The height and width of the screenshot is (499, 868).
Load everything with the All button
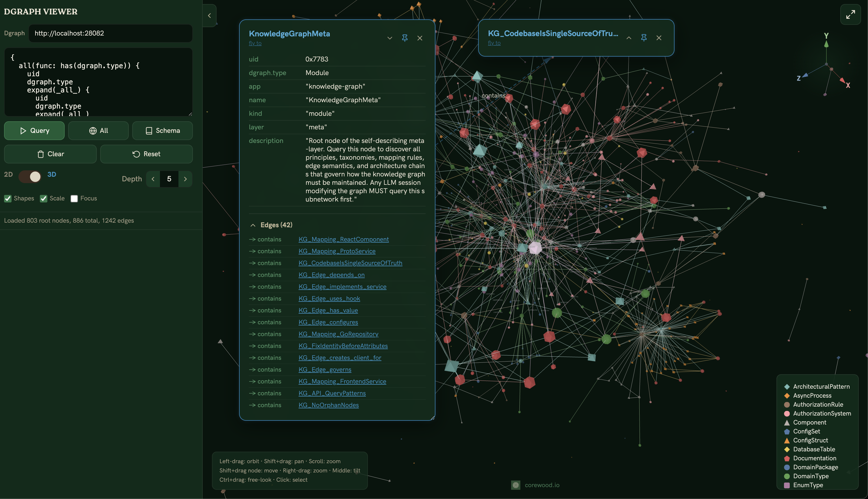coord(98,131)
